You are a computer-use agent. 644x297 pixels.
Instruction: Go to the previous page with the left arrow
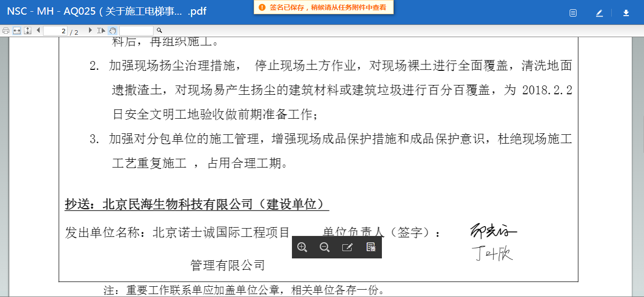coord(38,30)
